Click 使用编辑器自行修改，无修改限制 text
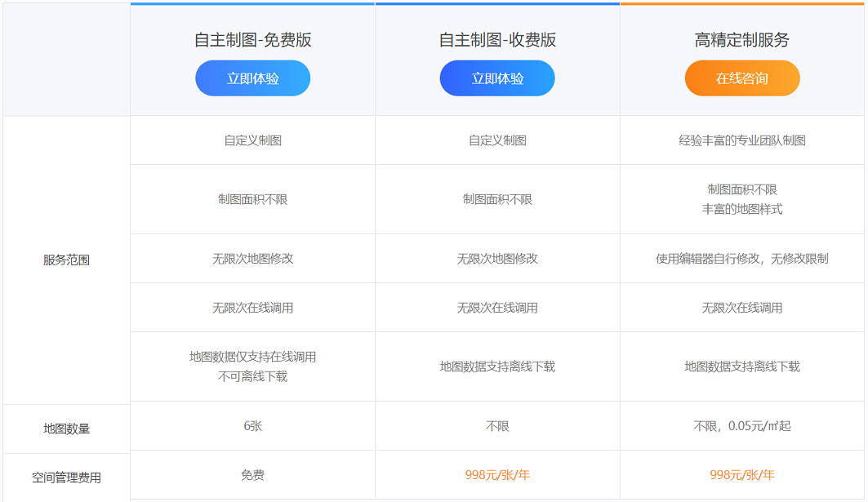 coord(741,259)
